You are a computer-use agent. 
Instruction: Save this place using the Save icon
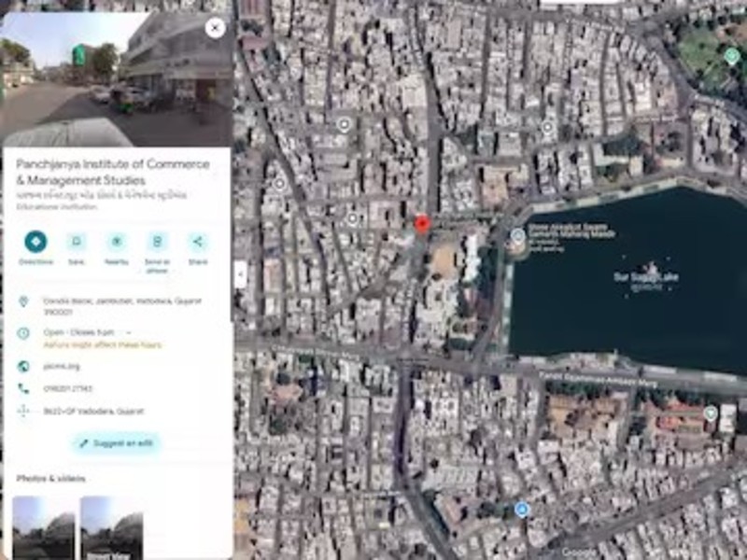(x=77, y=242)
